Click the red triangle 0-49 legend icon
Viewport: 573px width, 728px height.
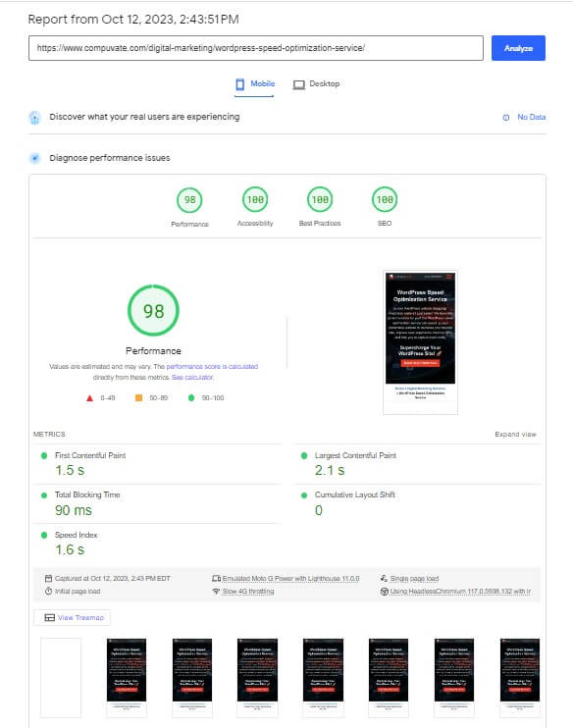[89, 398]
